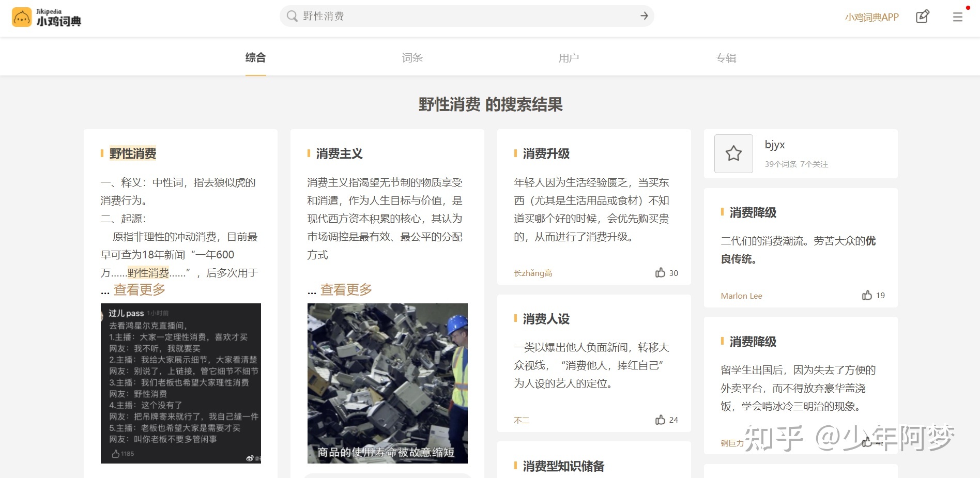Click the star avatar of bjyx
Viewport: 980px width, 478px height.
click(733, 153)
